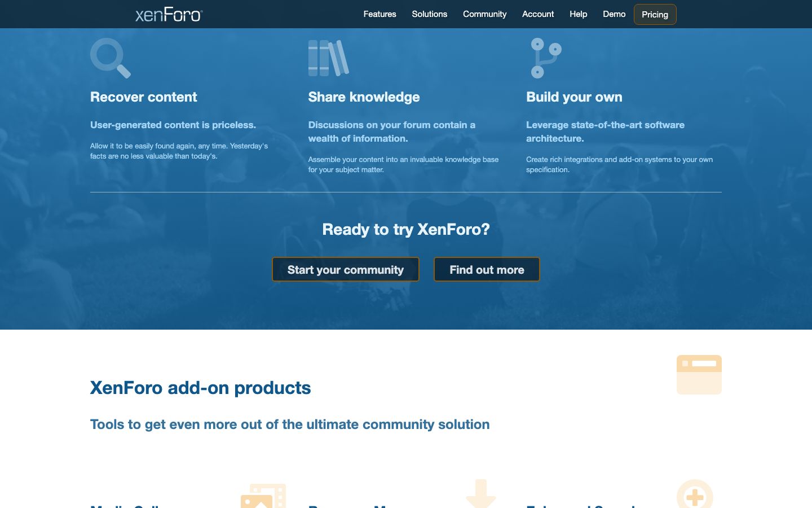Open the Solutions menu item
Image resolution: width=812 pixels, height=508 pixels.
(429, 14)
